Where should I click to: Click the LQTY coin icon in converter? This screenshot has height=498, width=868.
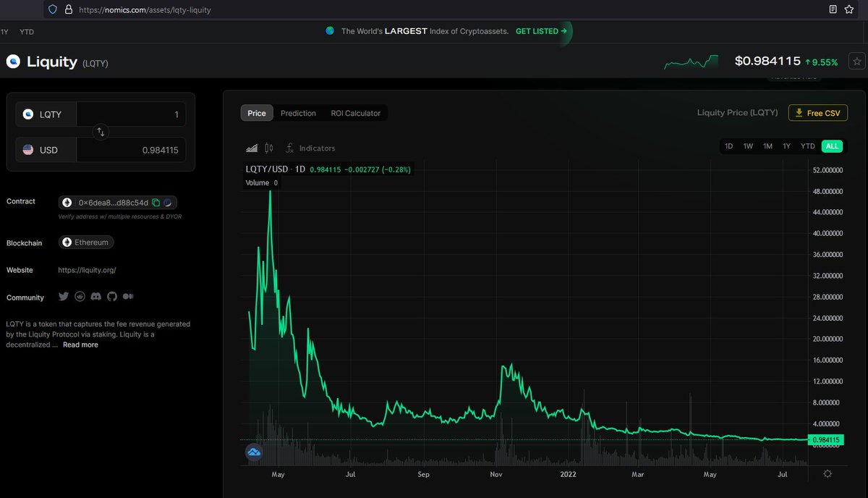point(28,114)
